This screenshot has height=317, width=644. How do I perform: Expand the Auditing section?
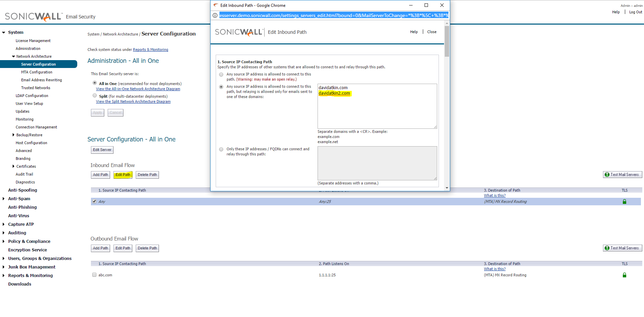[x=4, y=233]
